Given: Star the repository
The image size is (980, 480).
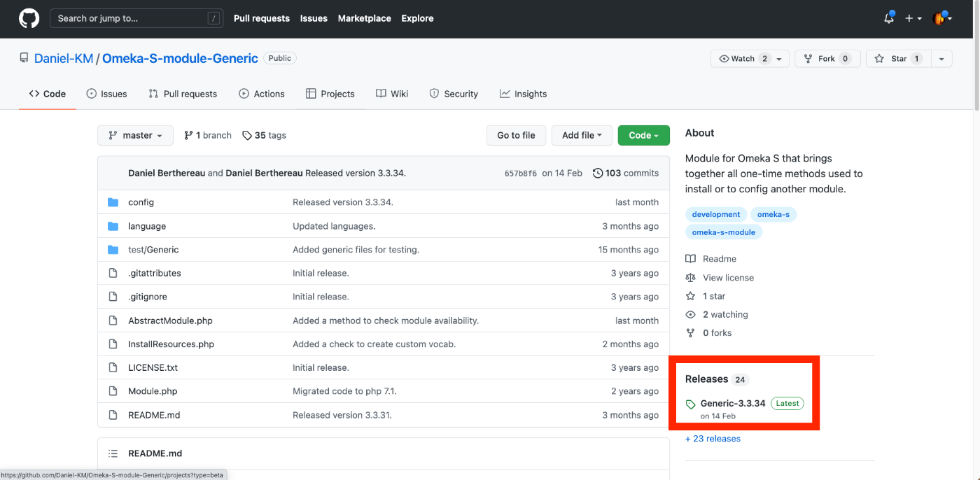Looking at the screenshot, I should coord(898,59).
